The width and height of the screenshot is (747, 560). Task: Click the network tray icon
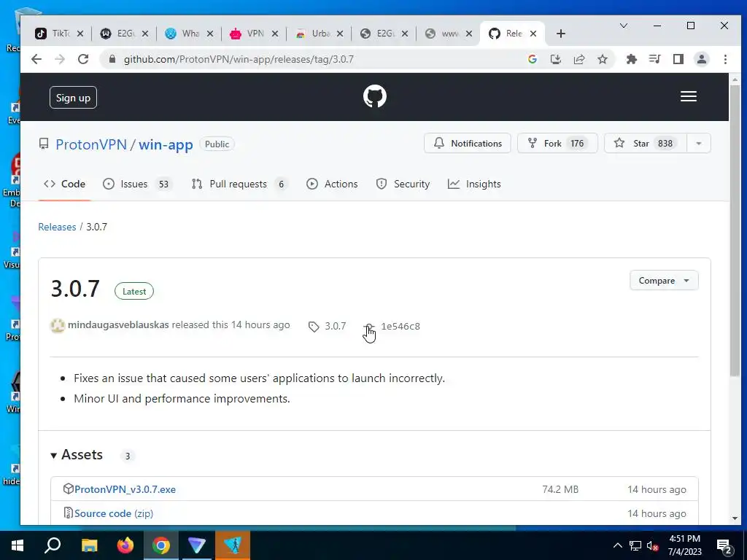(x=635, y=545)
